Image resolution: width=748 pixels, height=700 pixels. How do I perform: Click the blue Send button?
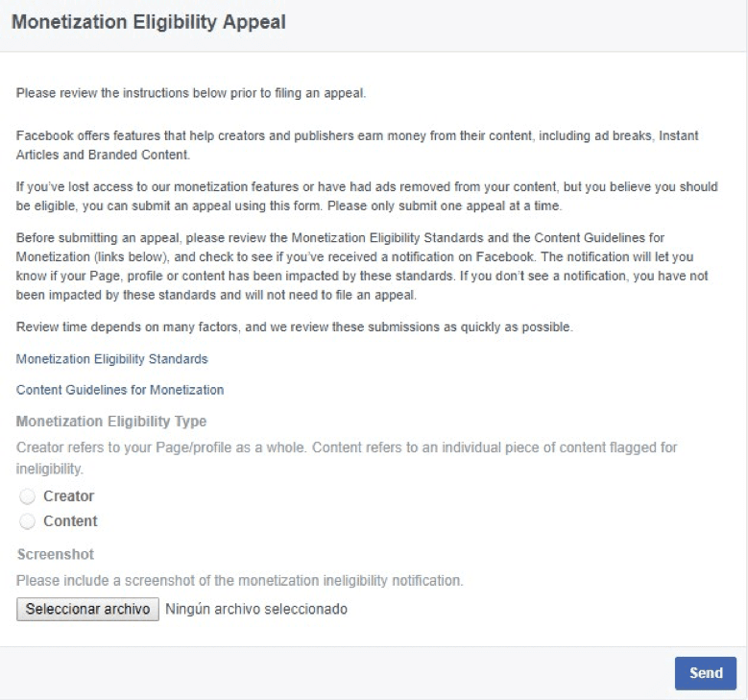tap(705, 673)
